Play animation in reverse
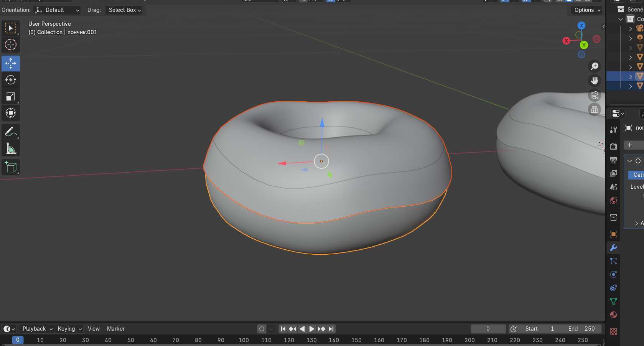Viewport: 644px width, 346px height. point(302,329)
